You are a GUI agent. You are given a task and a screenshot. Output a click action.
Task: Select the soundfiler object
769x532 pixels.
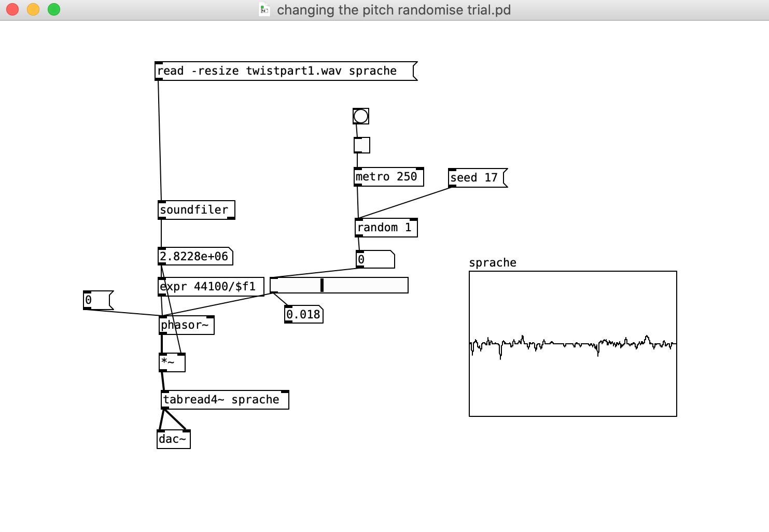197,210
